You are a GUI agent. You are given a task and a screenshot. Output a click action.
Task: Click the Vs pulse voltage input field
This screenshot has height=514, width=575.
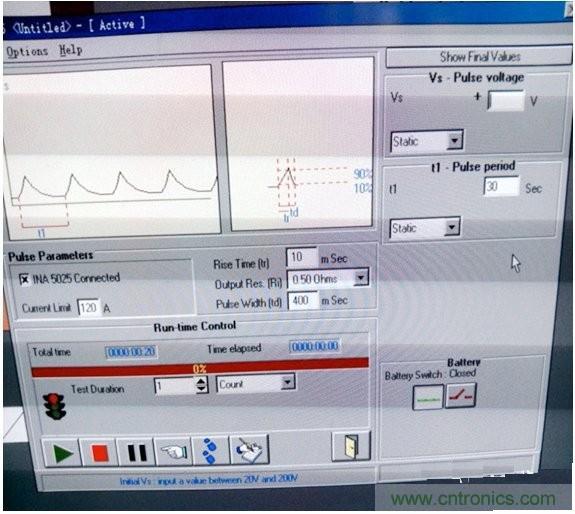[x=506, y=100]
